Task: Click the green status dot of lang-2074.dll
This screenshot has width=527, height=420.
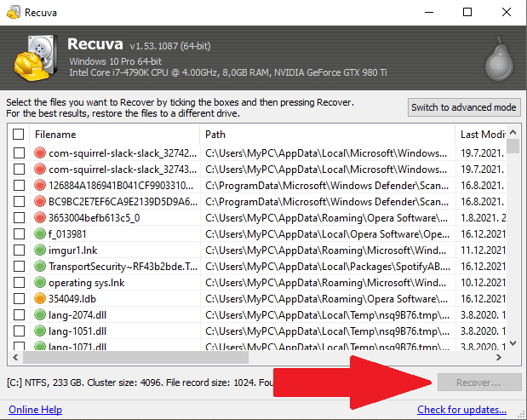Action: pyautogui.click(x=40, y=314)
